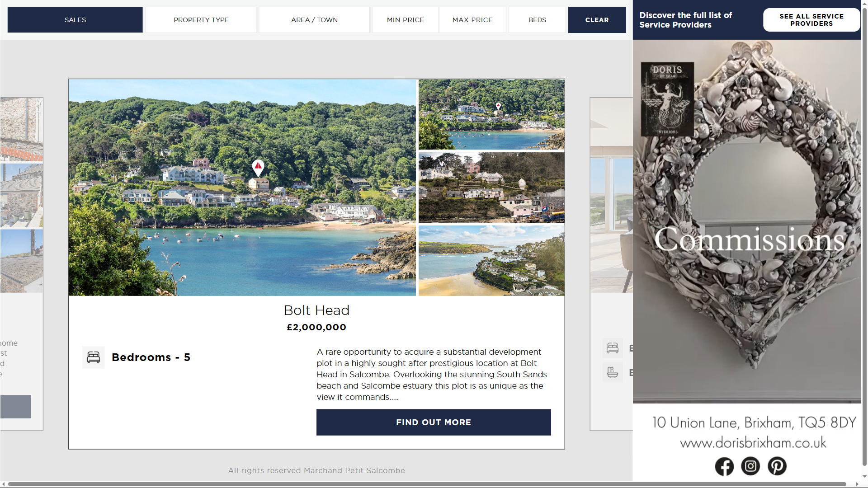Image resolution: width=868 pixels, height=488 pixels.
Task: Click Find Out More for Bolt Head
Action: [x=434, y=422]
